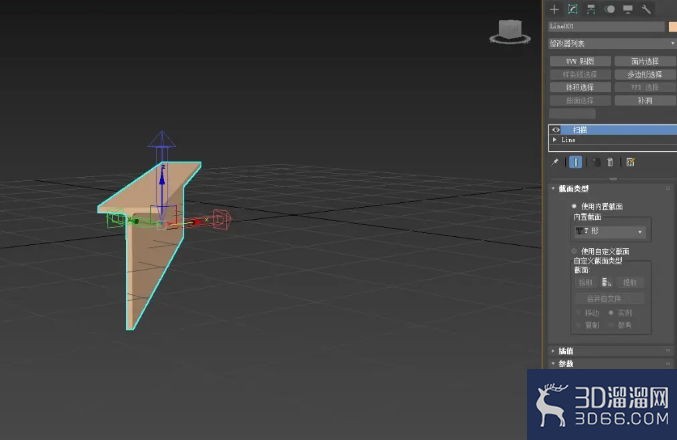Viewport: 677px width, 440px height.
Task: Select the 实例 radio option
Action: pyautogui.click(x=611, y=313)
